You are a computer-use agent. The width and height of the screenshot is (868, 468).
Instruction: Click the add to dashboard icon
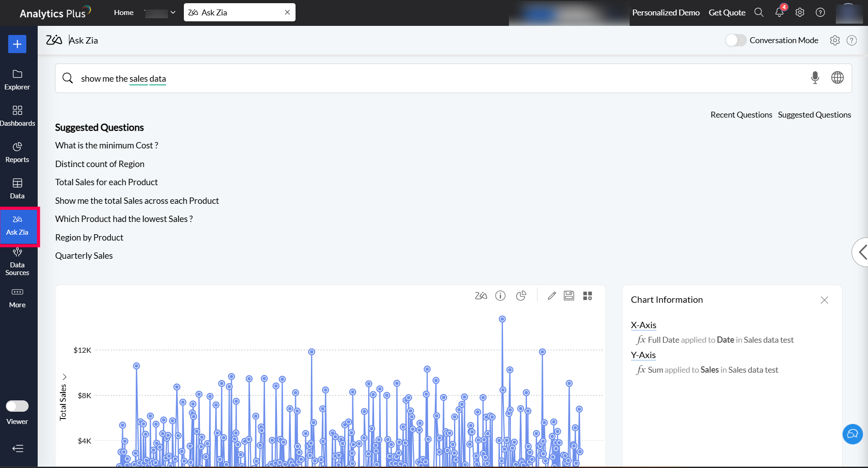587,296
